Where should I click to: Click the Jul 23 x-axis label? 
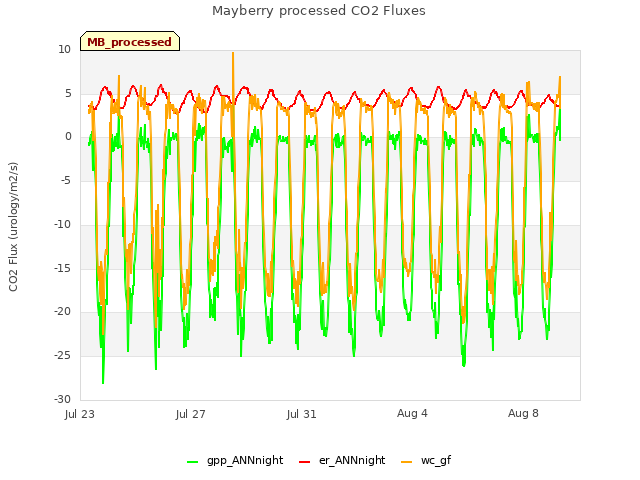click(80, 414)
